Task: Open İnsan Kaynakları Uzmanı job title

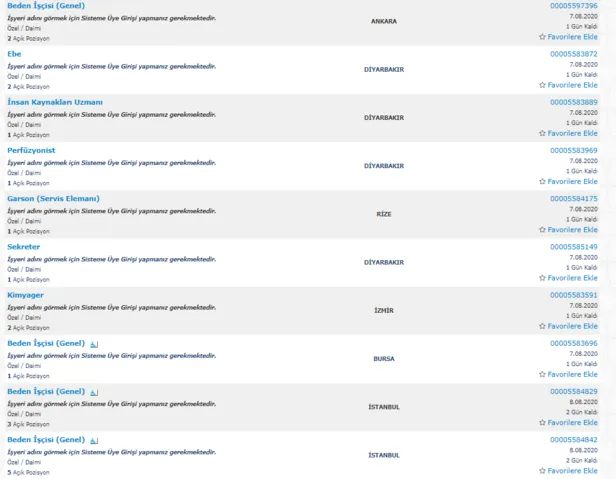Action: [54, 102]
